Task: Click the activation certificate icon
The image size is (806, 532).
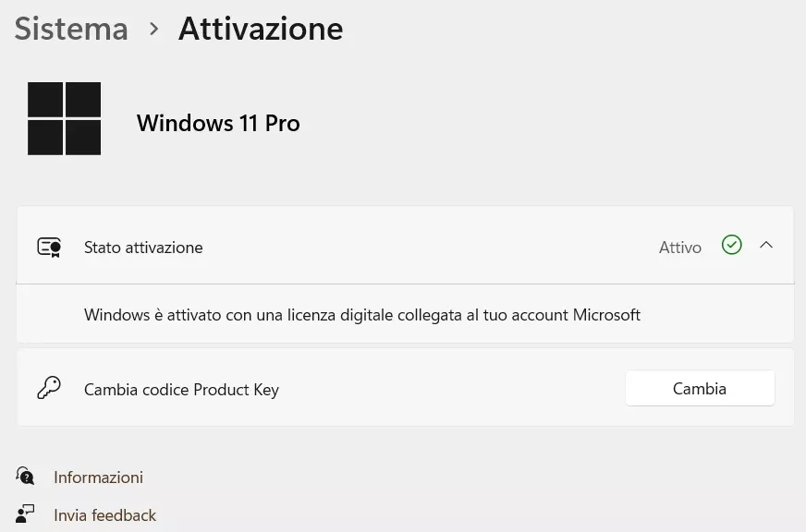Action: [x=49, y=247]
